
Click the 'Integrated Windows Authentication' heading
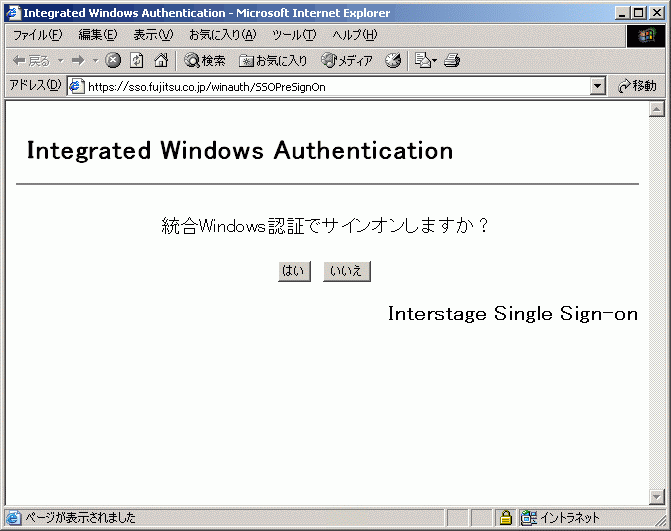(240, 151)
